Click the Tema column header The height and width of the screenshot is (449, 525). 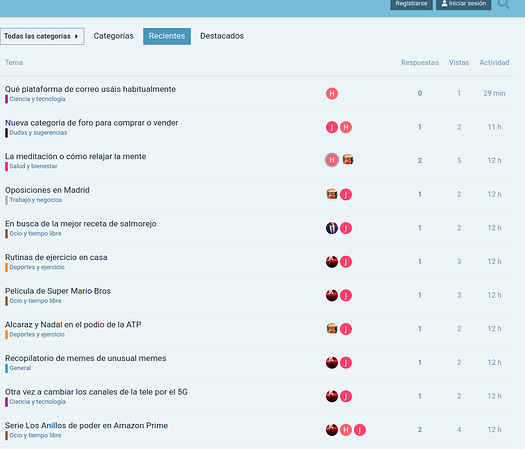(x=14, y=63)
